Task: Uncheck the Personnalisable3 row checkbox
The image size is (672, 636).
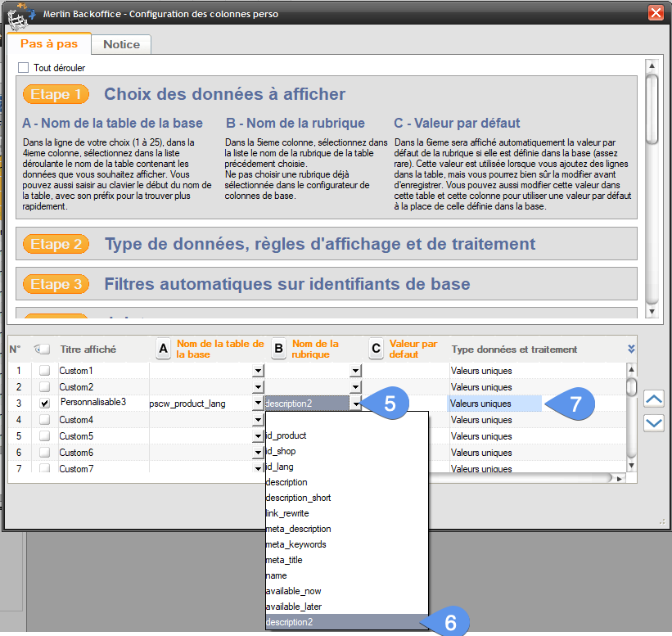Action: coord(44,404)
